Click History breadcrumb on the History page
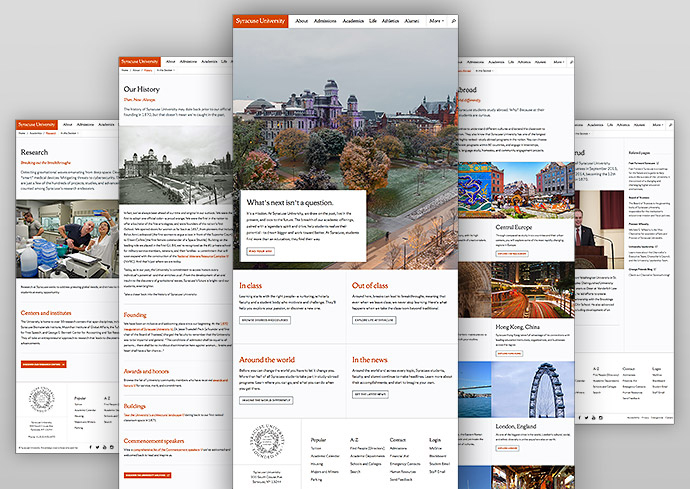690x489 pixels. point(148,70)
